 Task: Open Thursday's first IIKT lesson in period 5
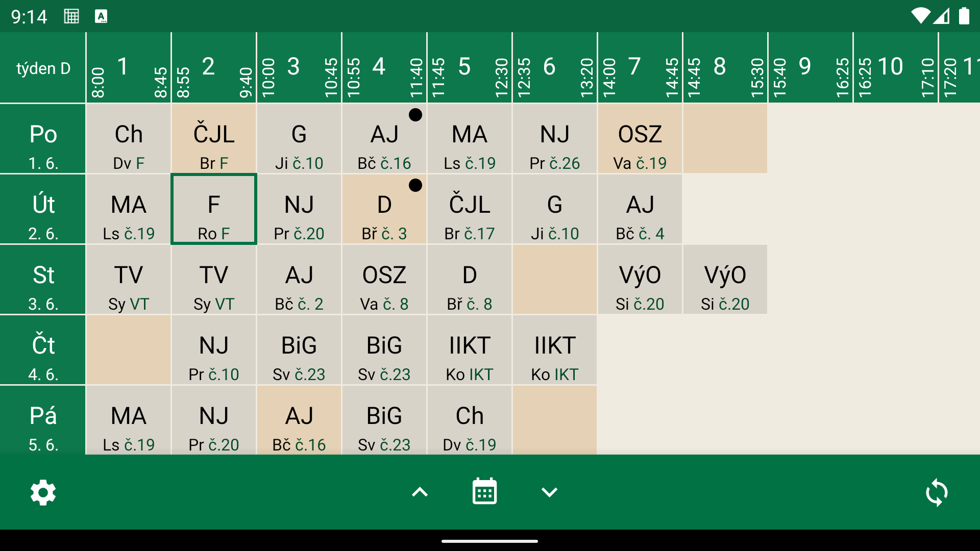pos(469,350)
